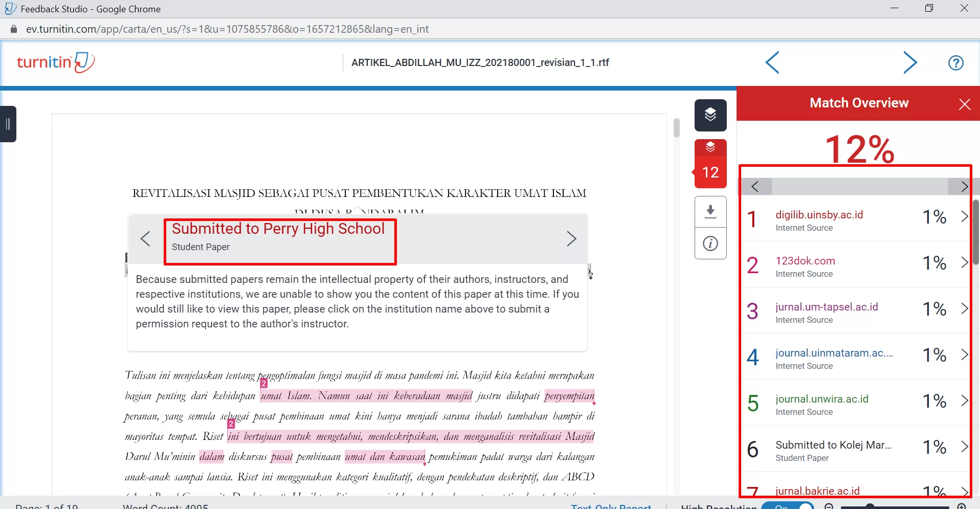980x509 pixels.
Task: Expand details for digilib.uinsby.ac.id source
Action: 965,217
